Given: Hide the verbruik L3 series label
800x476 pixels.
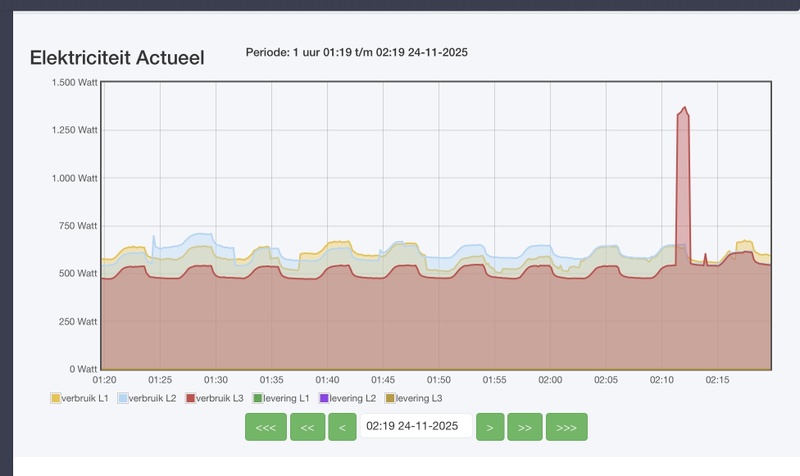Looking at the screenshot, I should [220, 398].
